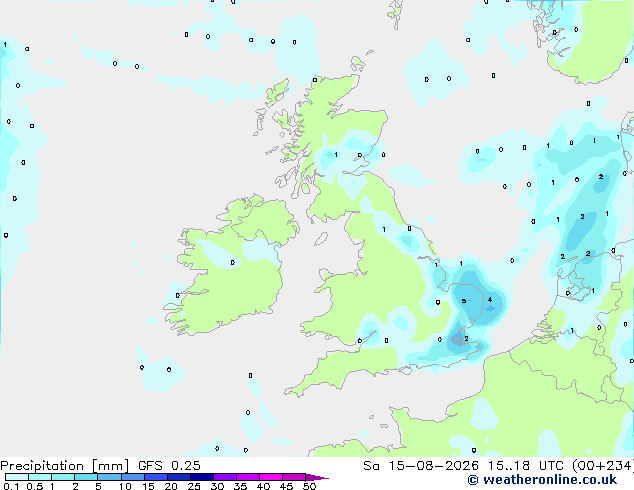Click the 20–25 mm legend color swatch

(x=178, y=477)
